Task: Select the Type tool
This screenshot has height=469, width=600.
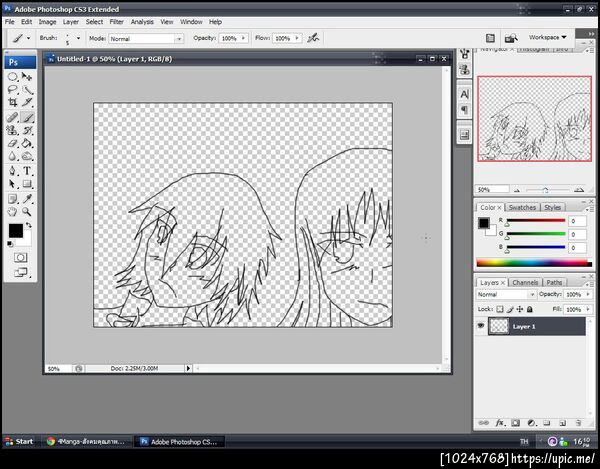Action: coord(27,171)
